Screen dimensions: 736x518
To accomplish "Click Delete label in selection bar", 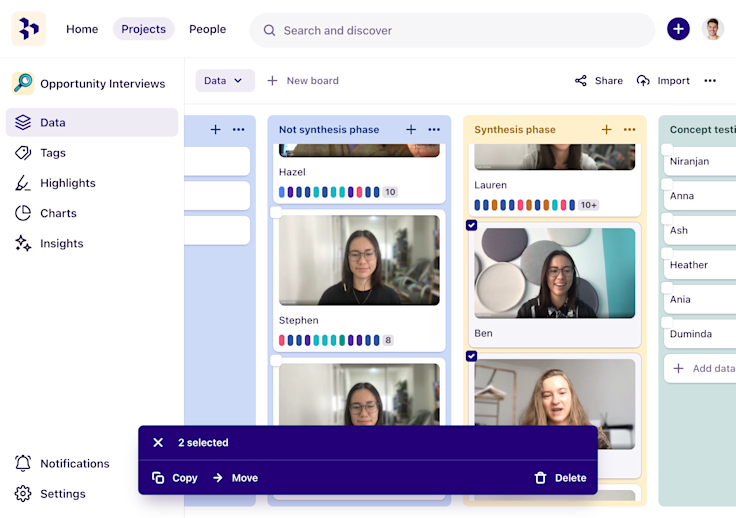I will tap(571, 478).
